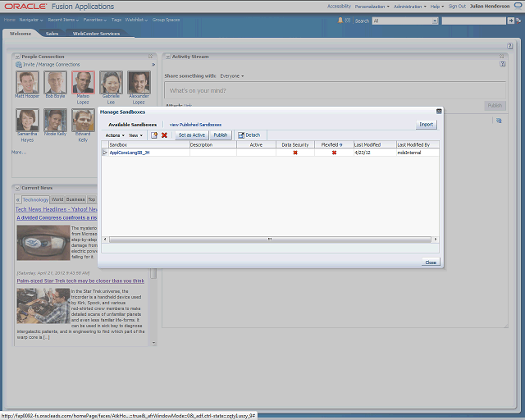Click the search go arrow icon

point(512,21)
